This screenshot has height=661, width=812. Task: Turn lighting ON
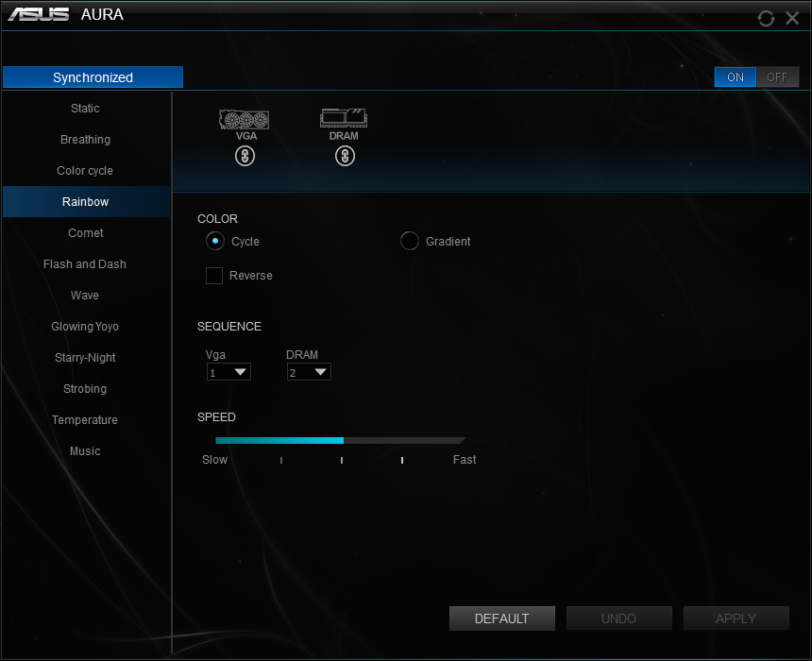point(735,77)
